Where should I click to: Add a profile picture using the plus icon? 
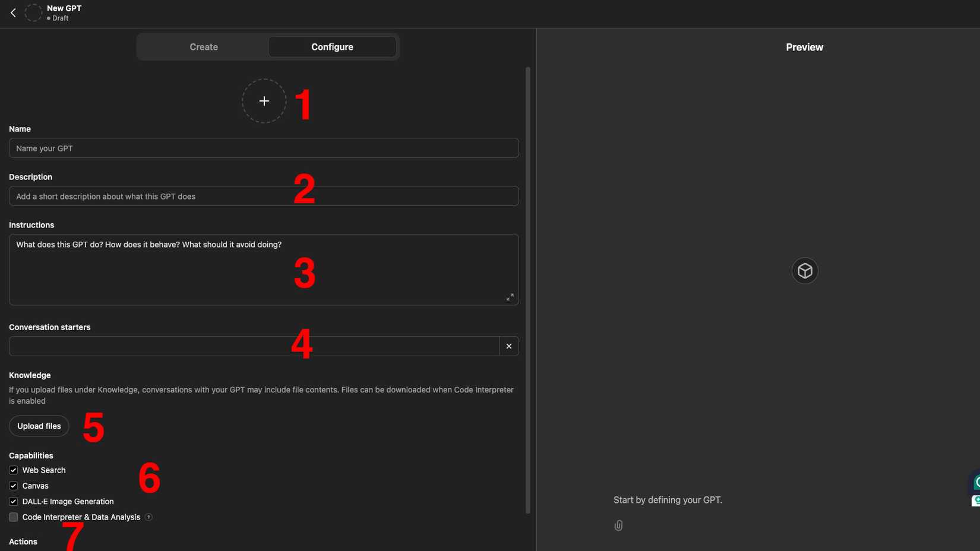(264, 101)
